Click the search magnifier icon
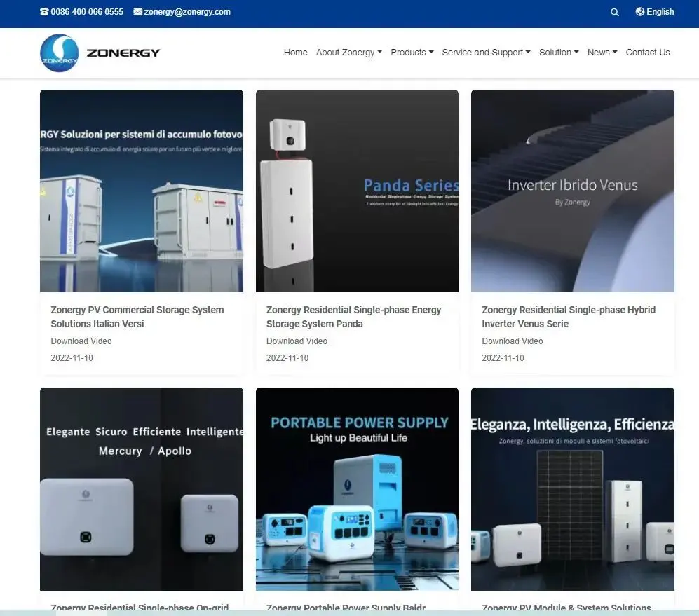The width and height of the screenshot is (699, 616). (x=614, y=13)
